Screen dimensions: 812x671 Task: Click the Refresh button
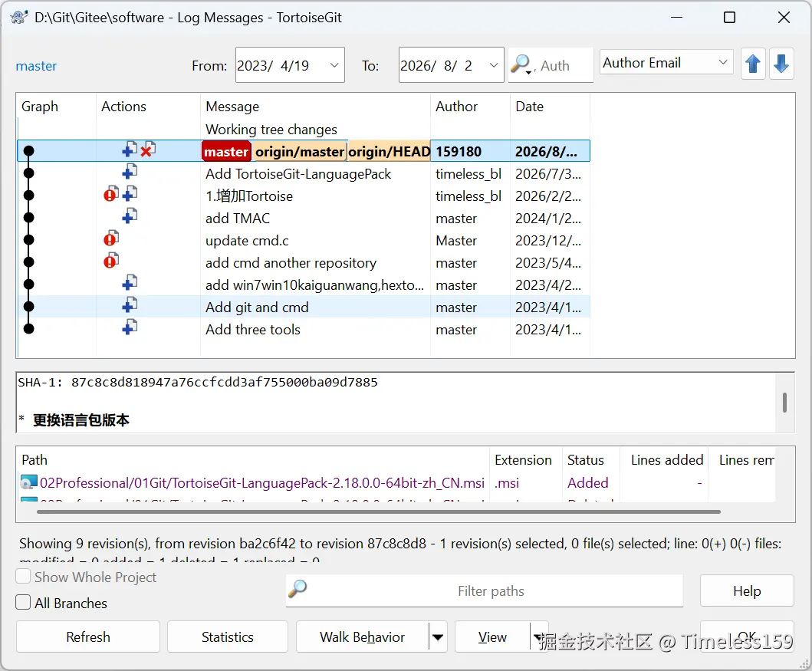coord(88,636)
